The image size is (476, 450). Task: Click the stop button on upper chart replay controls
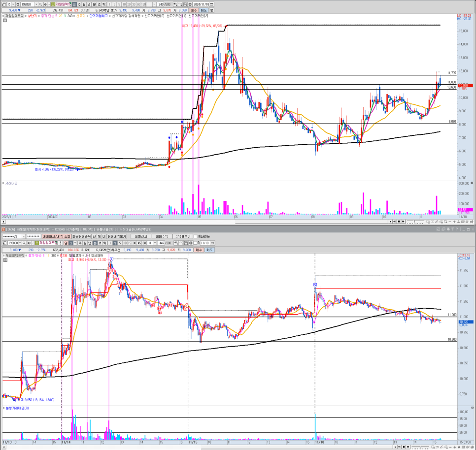pos(399,222)
